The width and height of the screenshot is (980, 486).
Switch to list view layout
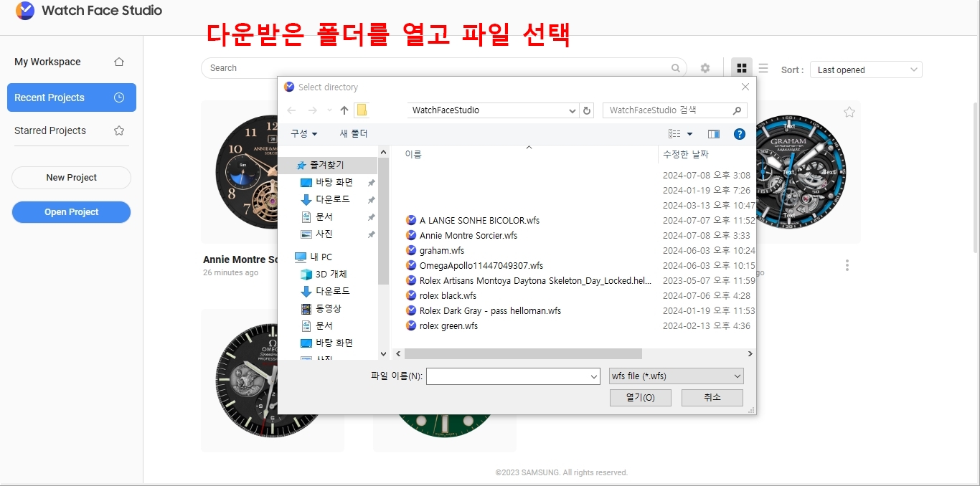point(763,68)
